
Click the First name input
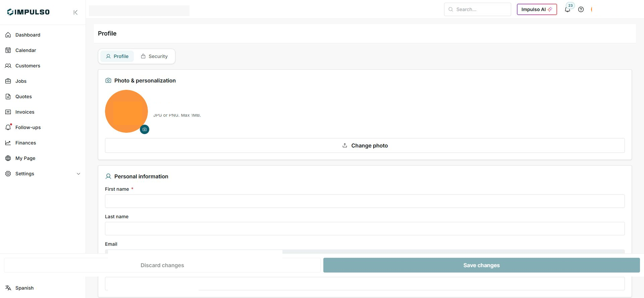click(365, 201)
